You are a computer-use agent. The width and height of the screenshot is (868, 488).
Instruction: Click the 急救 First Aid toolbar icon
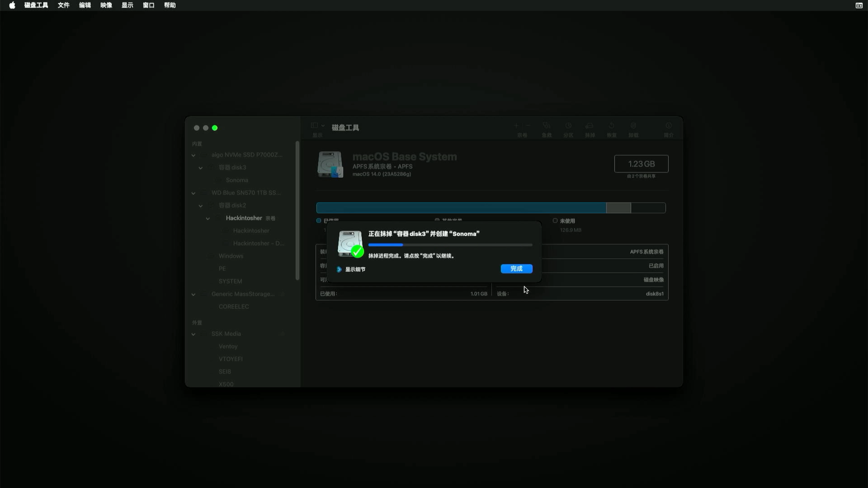[x=547, y=126]
